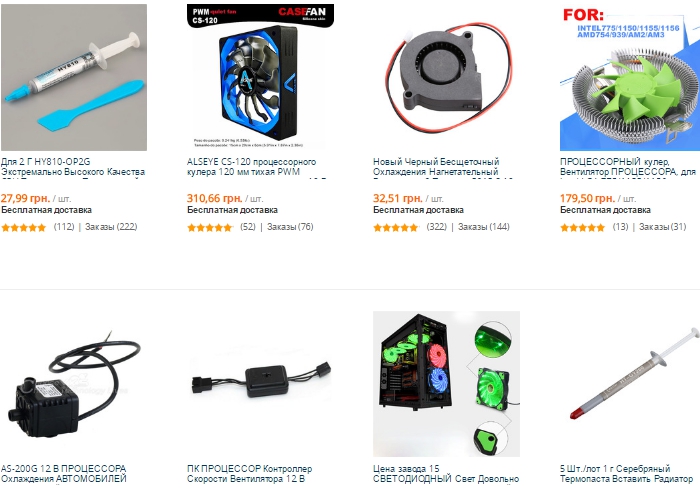700x488 pixels.
Task: Open 'Цена завода 15 СВЕТОДИОДНЫЙ' product link
Action: pyautogui.click(x=446, y=474)
